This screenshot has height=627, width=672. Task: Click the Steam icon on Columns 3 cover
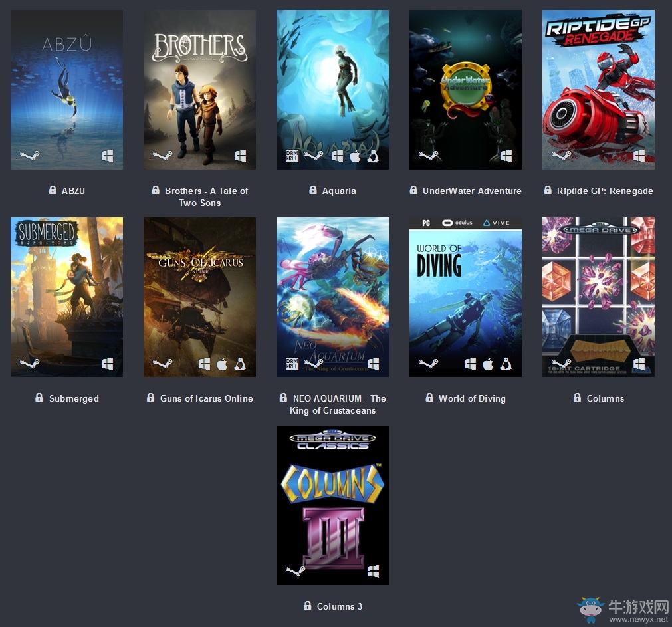tap(295, 571)
